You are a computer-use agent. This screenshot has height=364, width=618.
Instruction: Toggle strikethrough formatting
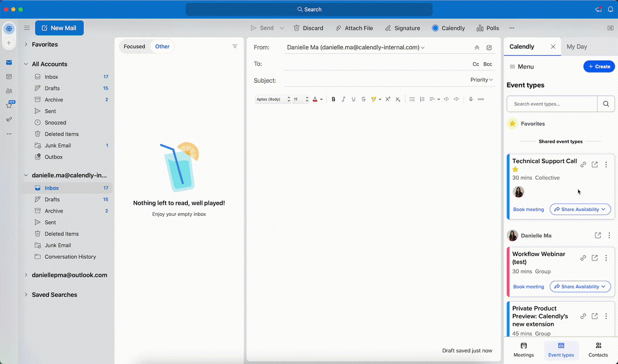363,99
